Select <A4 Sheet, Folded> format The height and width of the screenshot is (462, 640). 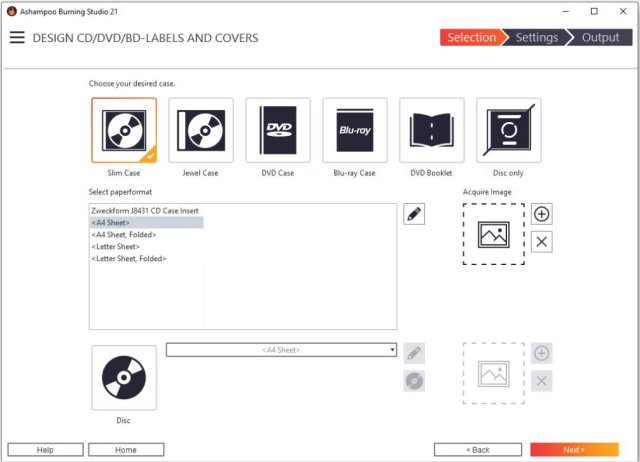tap(147, 235)
